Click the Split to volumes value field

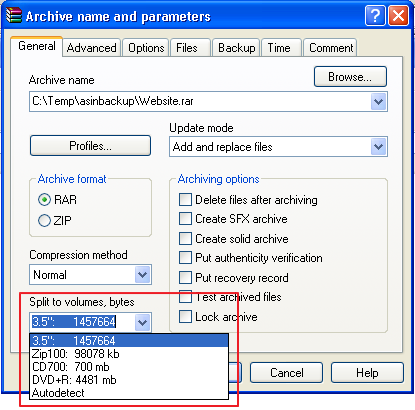(x=82, y=322)
